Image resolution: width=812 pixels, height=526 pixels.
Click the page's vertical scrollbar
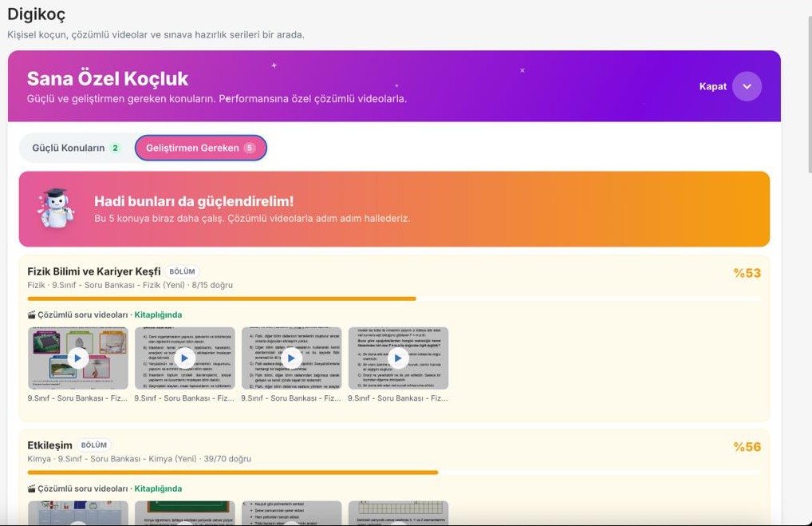coord(810,93)
